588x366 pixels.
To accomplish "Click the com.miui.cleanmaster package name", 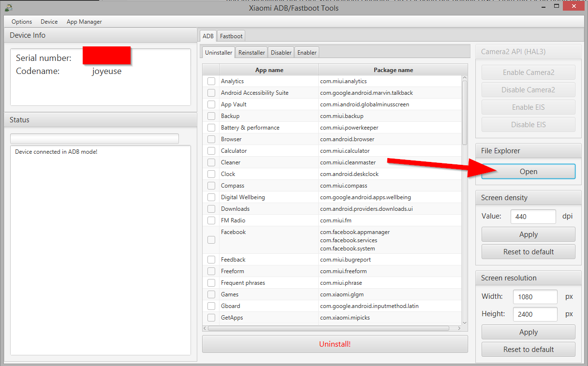I will click(x=348, y=162).
